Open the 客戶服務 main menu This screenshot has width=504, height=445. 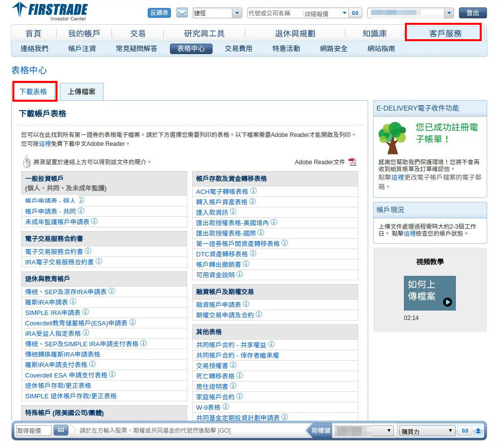[x=445, y=33]
